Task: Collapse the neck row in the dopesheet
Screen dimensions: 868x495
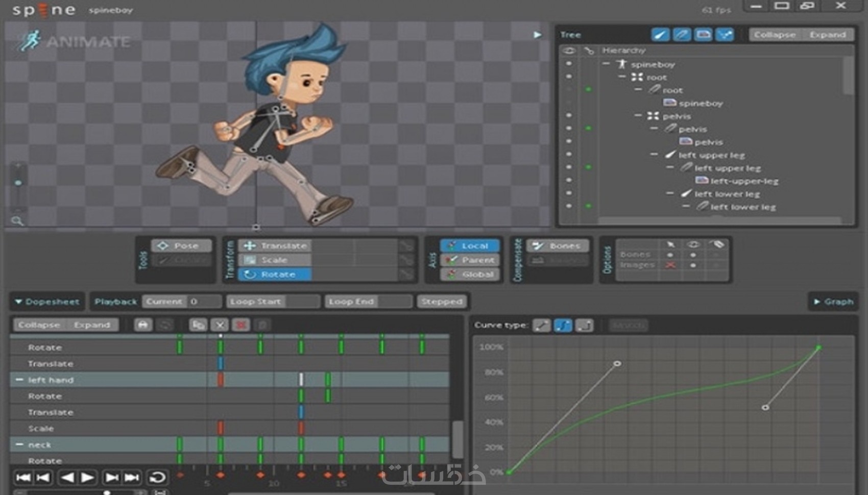Action: (19, 444)
